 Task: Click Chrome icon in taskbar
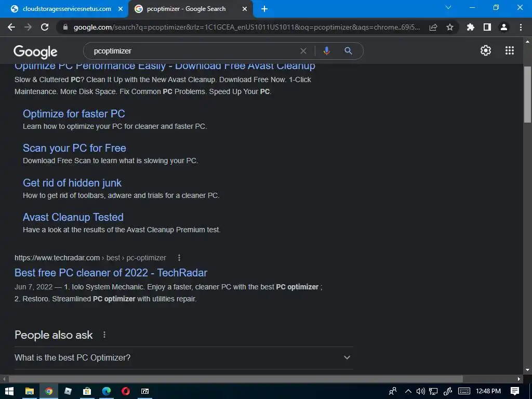[49, 391]
